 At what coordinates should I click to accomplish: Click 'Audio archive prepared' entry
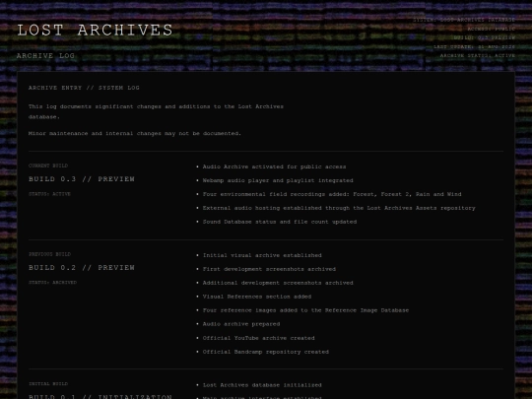[241, 324]
